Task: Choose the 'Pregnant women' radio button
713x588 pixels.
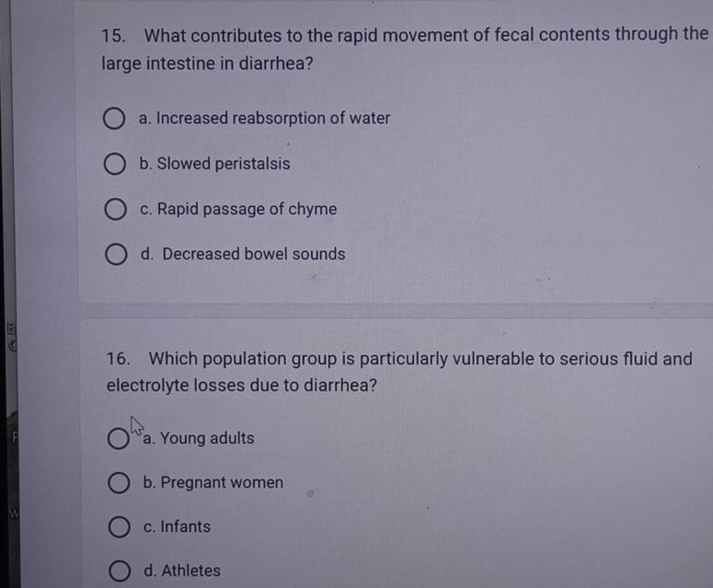Action: (118, 483)
